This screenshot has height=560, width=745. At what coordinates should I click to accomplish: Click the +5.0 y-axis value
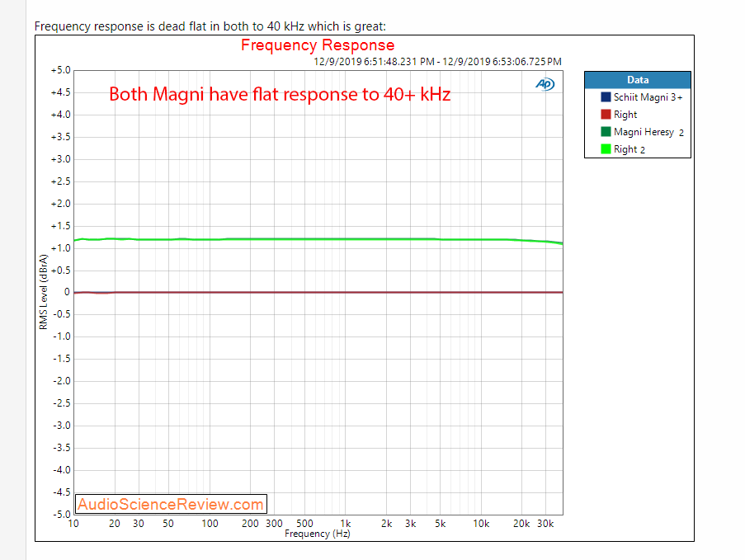[x=61, y=70]
